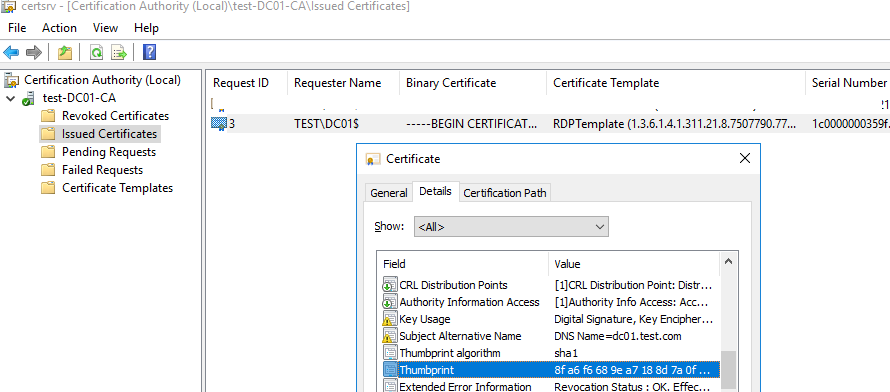Click the serial number 1c0000000359f cell

(x=850, y=124)
